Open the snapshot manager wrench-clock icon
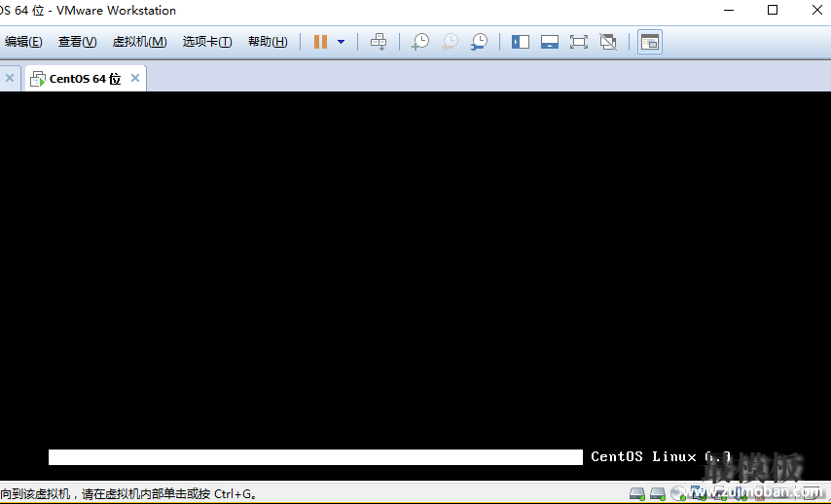Screen dimensions: 831x504 [479, 42]
